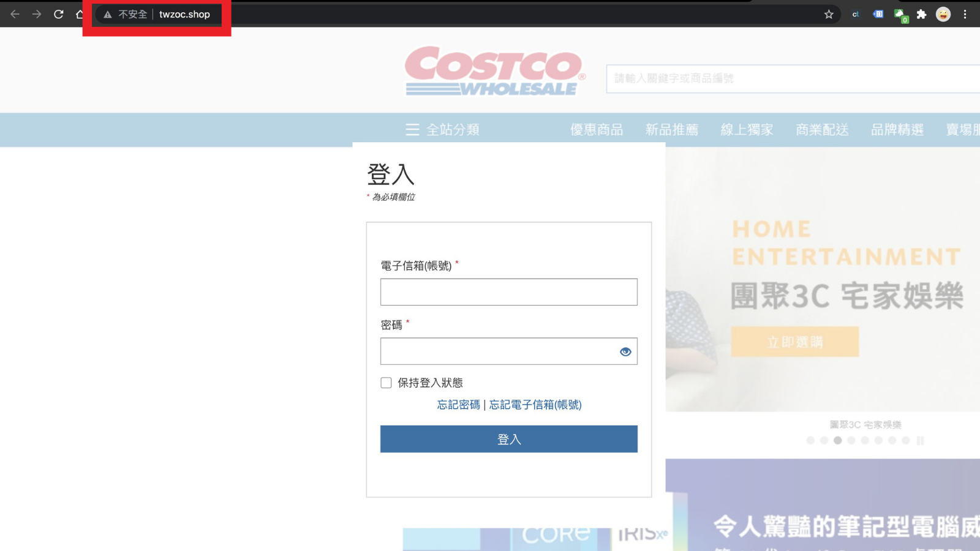The image size is (980, 551).
Task: Open the Extensions puzzle piece menu
Action: (x=921, y=14)
